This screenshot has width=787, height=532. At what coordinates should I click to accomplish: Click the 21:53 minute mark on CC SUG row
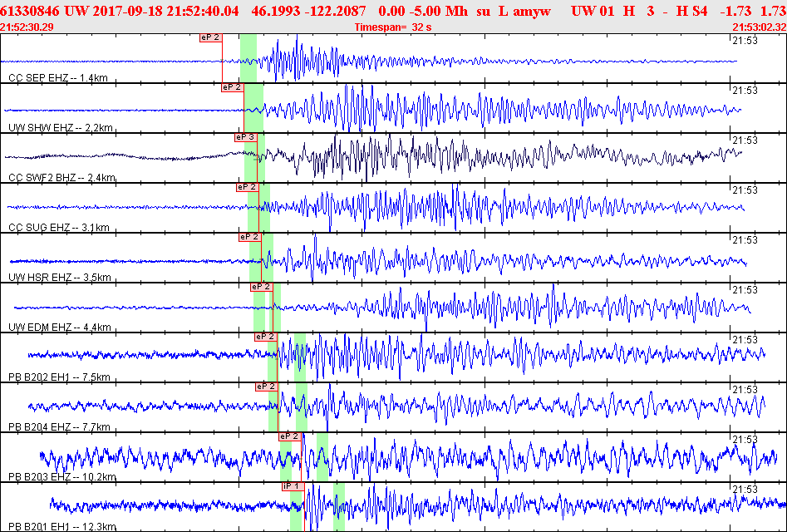point(745,190)
